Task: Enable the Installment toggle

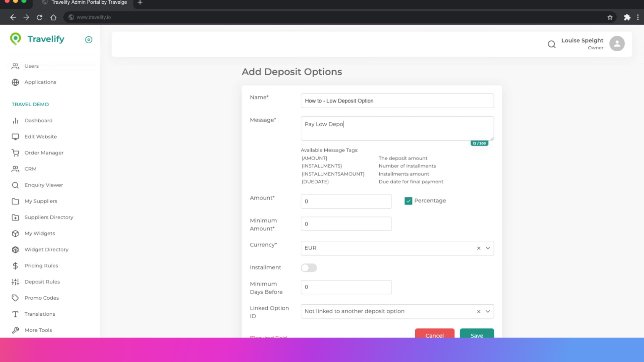Action: [x=309, y=267]
